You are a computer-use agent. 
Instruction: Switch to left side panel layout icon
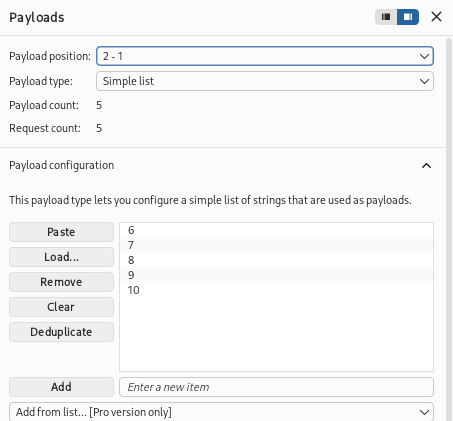386,17
